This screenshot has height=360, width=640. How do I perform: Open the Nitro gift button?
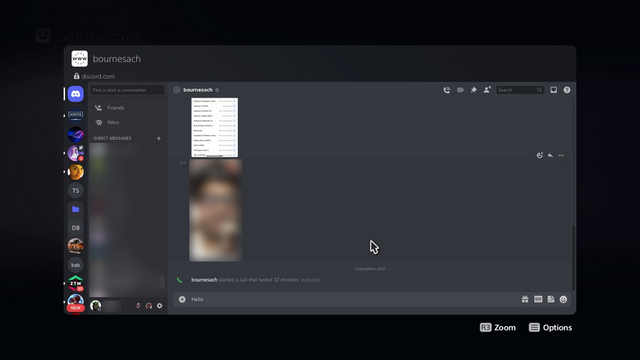coord(525,299)
